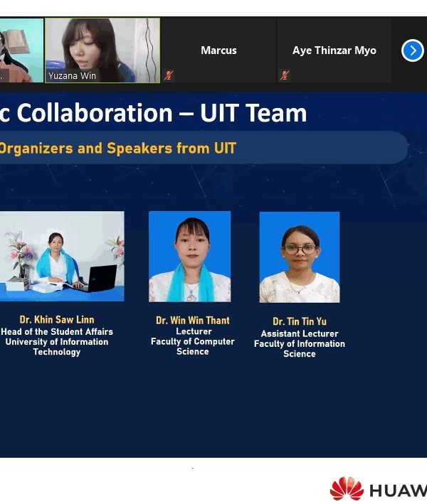Click the Dr. Win Win Thant name text
Image resolution: width=427 pixels, height=504 pixels.
(193, 321)
